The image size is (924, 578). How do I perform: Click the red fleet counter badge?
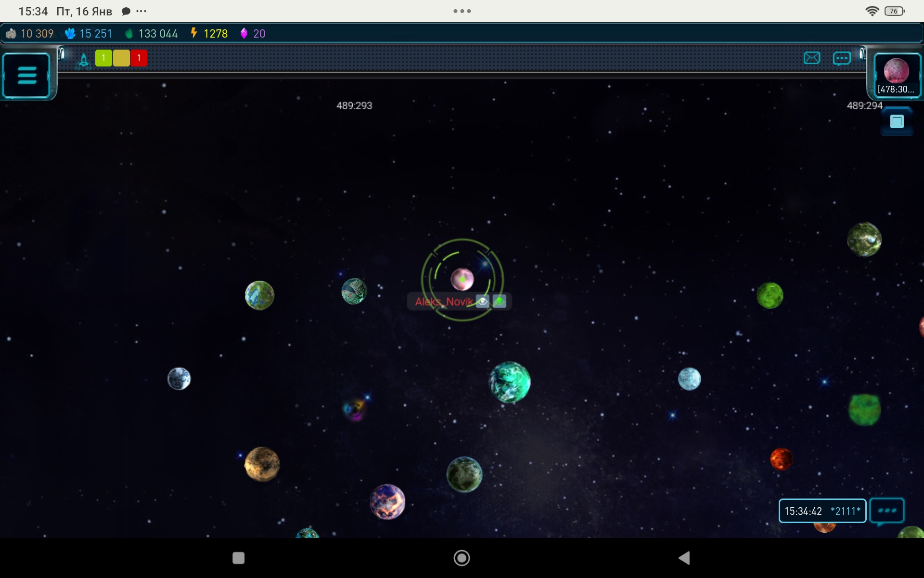139,58
